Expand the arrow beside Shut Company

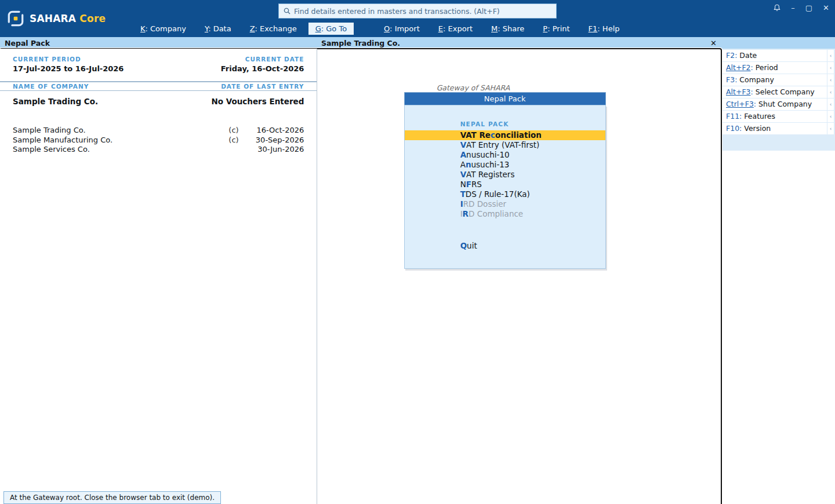[831, 104]
